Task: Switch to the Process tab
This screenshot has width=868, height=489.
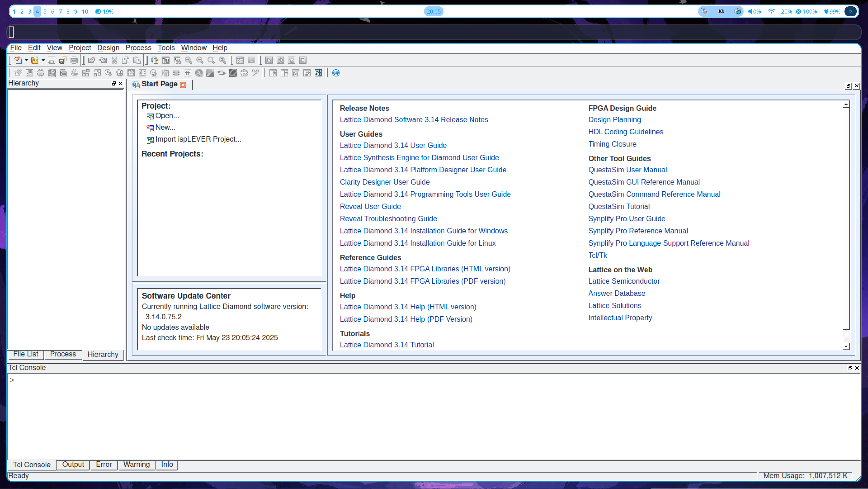Action: tap(63, 354)
